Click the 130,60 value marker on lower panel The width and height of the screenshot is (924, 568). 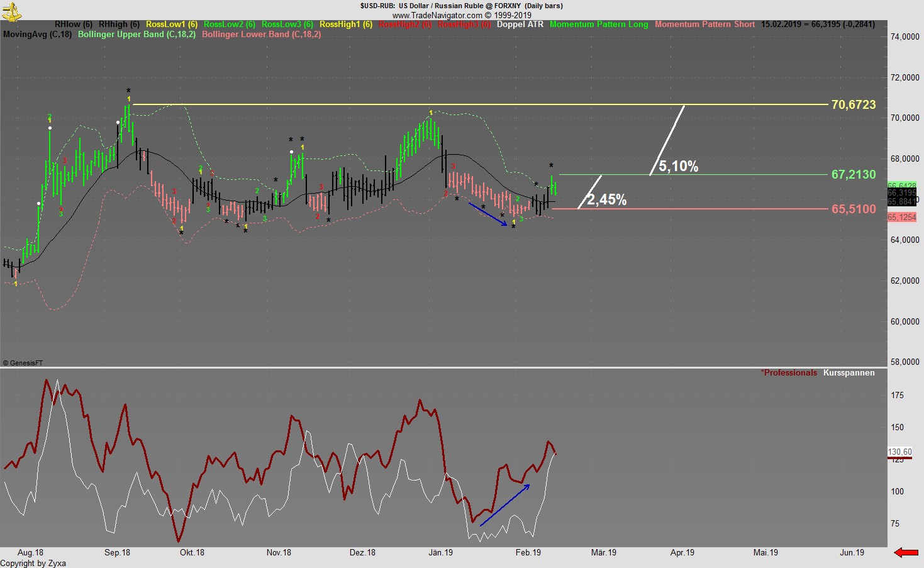[900, 450]
